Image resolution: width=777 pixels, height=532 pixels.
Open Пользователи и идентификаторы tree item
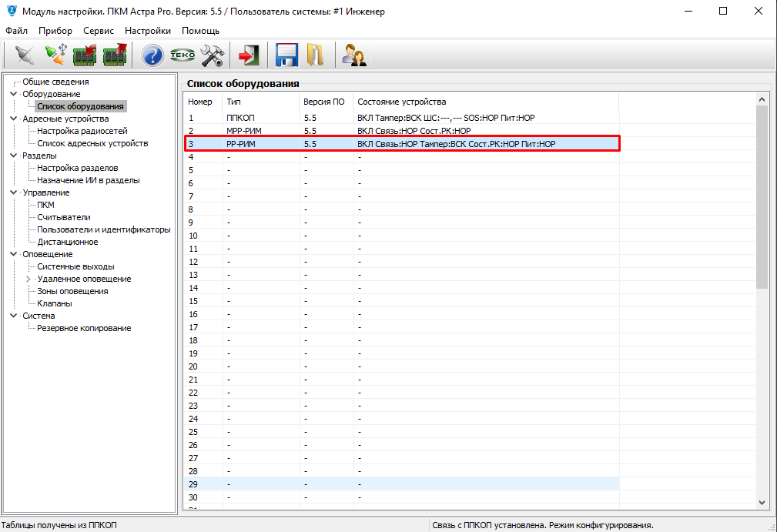tap(103, 229)
